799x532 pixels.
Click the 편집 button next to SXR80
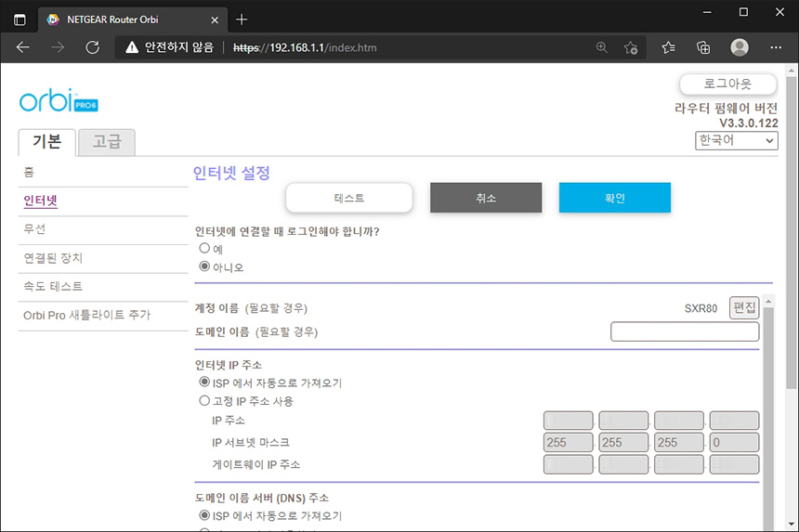(x=744, y=307)
